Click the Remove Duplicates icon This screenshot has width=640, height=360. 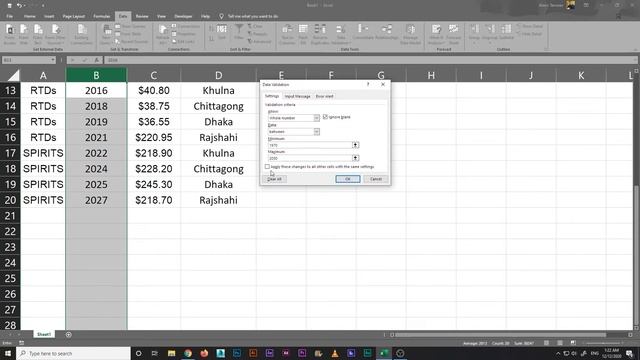point(320,34)
